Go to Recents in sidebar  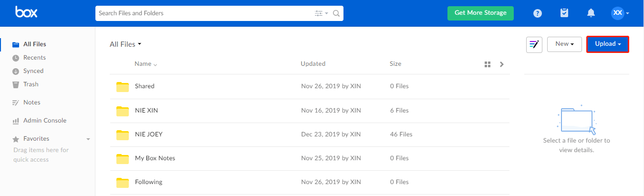coord(34,58)
